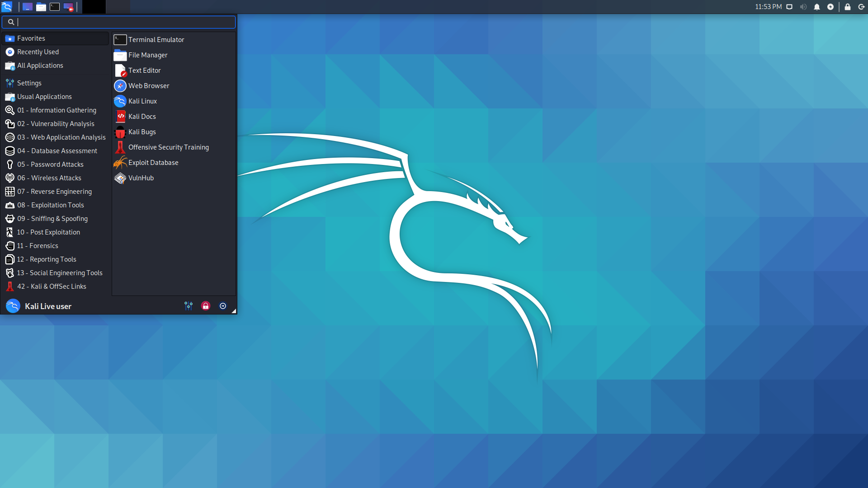Select 02 - Vulnerability Analysis category
Viewport: 868px width, 488px height.
coord(56,124)
